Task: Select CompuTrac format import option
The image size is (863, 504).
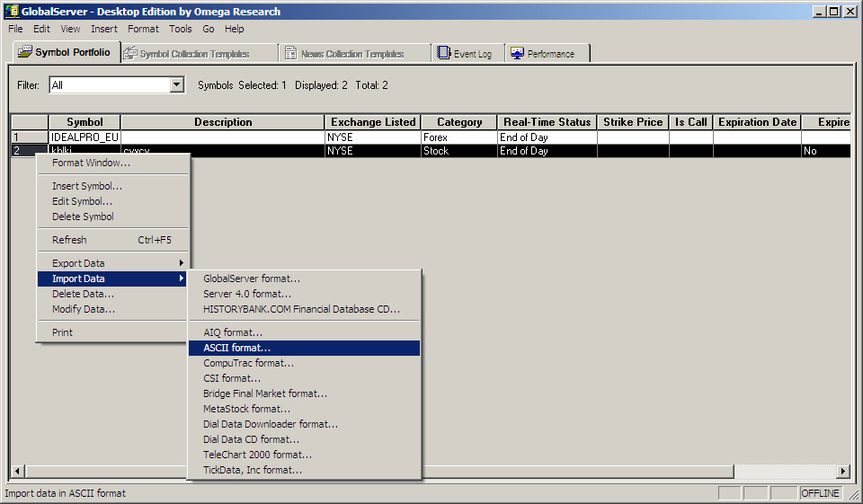Action: 305,363
